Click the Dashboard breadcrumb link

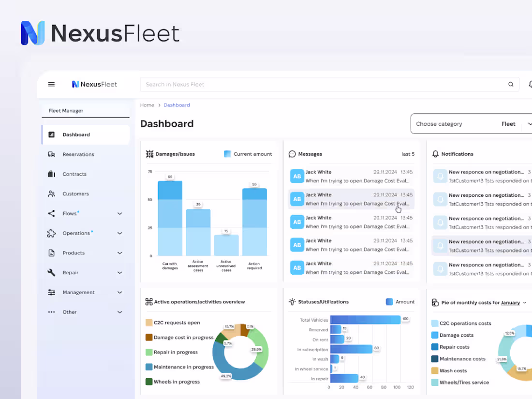[x=177, y=105]
